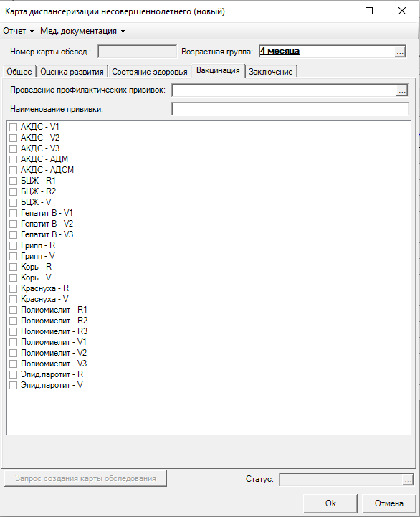The image size is (420, 517).
Task: Tick the Гепатит В - V2 checkbox
Action: click(13, 224)
